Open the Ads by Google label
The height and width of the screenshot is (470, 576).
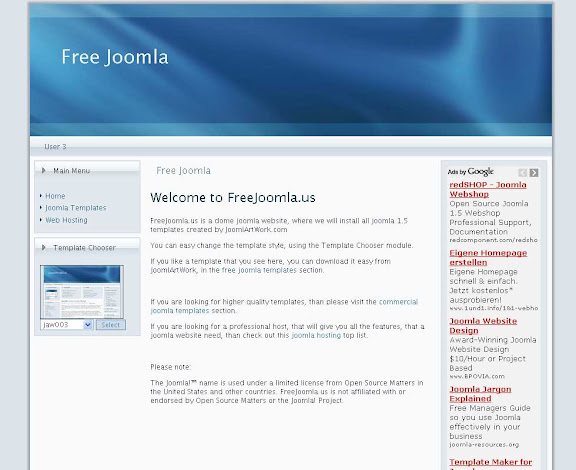[471, 172]
